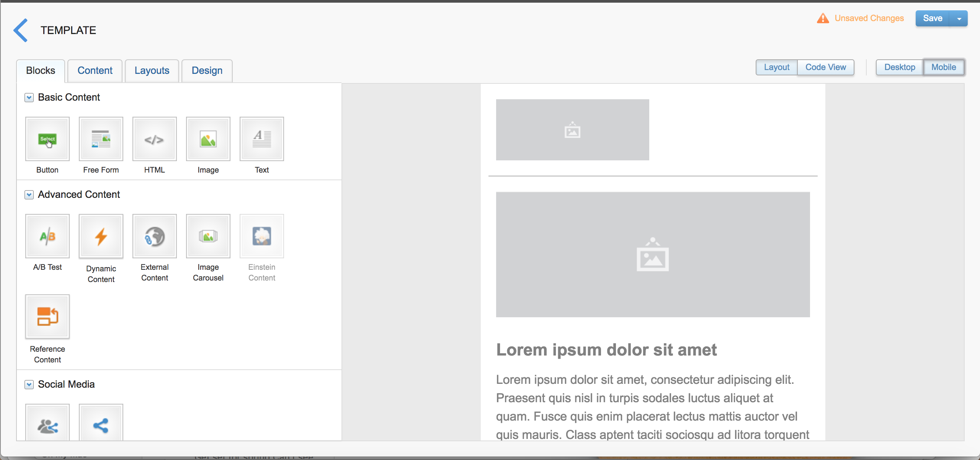
Task: Open the Save button dropdown arrow
Action: click(959, 18)
